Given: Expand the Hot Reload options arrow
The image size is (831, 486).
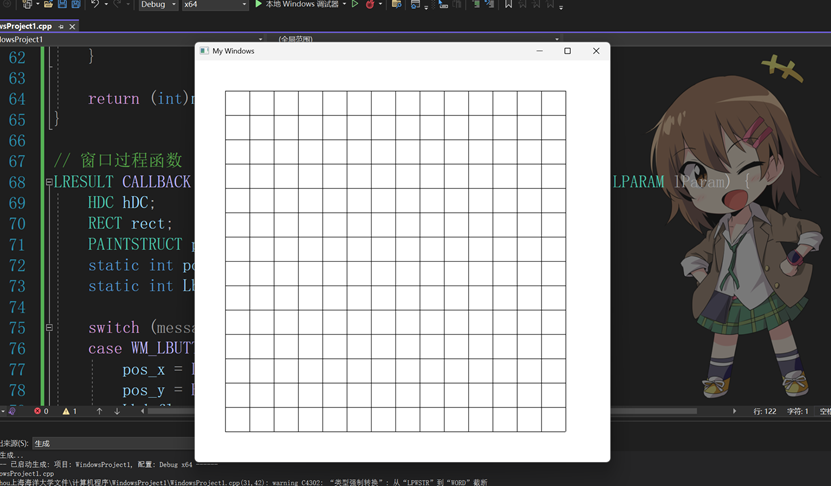Looking at the screenshot, I should point(380,4).
